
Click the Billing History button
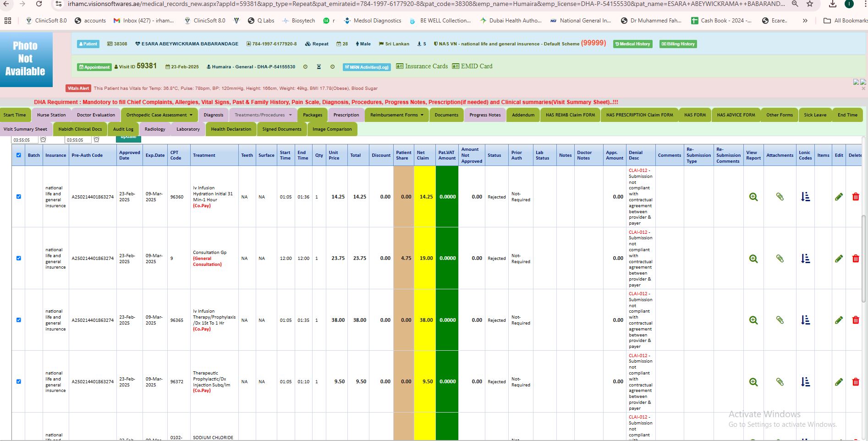click(678, 44)
